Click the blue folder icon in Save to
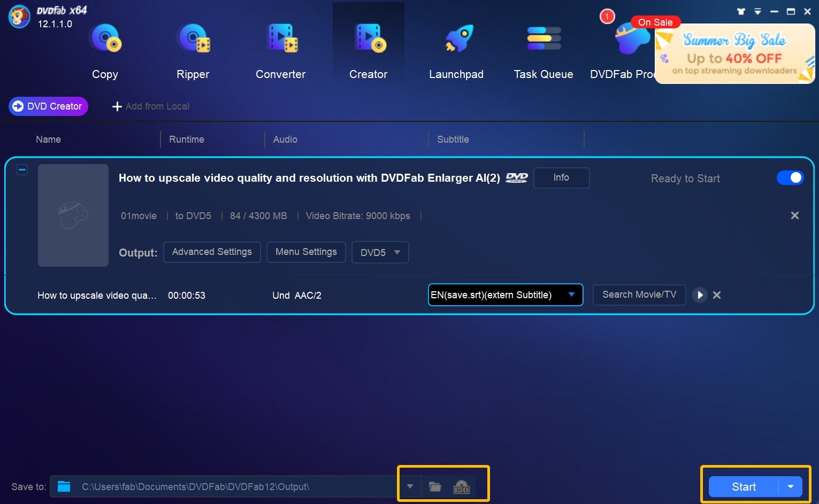 point(64,486)
